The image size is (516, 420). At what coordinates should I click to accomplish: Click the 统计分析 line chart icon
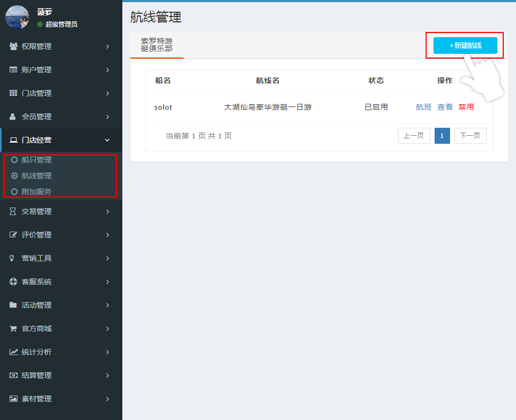[13, 352]
